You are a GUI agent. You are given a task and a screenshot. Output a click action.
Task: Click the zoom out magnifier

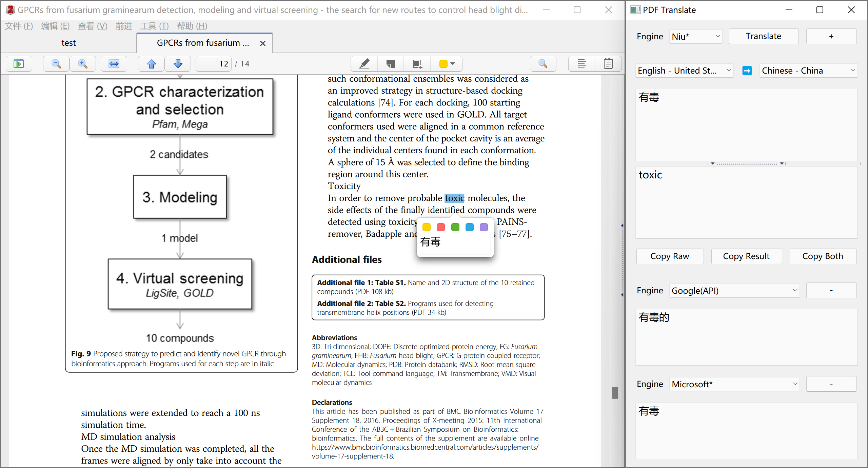tap(56, 64)
